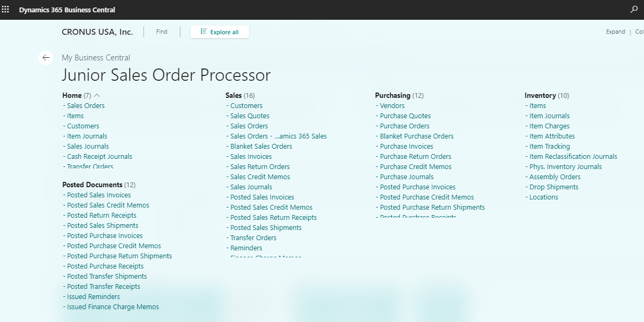Click Dynamics 365 Business Central title
This screenshot has width=644, height=322.
pyautogui.click(x=67, y=10)
